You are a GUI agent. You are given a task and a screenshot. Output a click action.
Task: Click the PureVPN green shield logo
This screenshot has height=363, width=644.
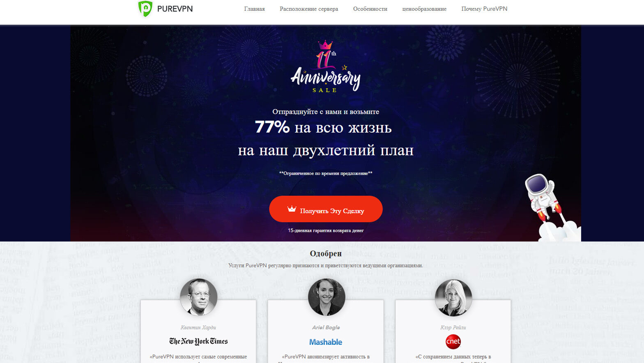145,9
